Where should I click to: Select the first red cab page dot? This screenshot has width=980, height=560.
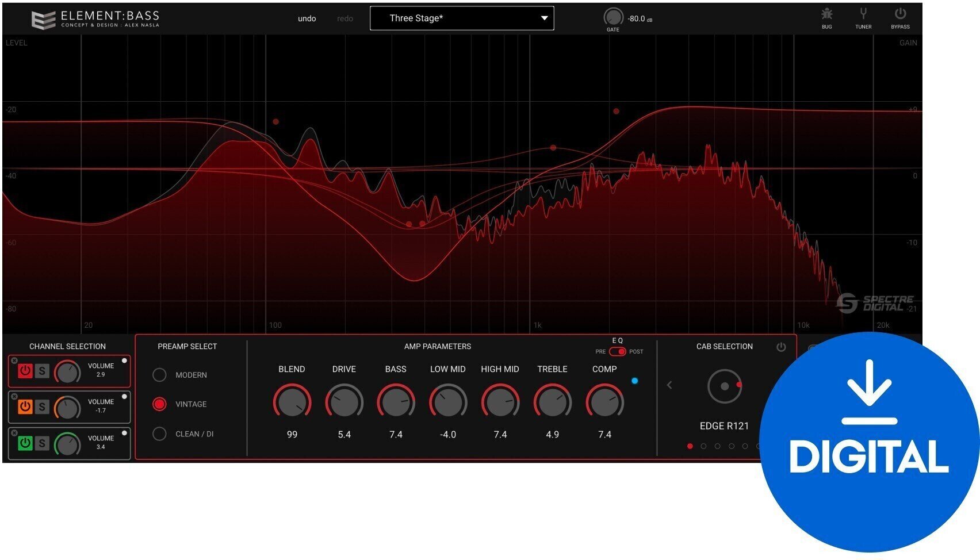click(x=690, y=446)
